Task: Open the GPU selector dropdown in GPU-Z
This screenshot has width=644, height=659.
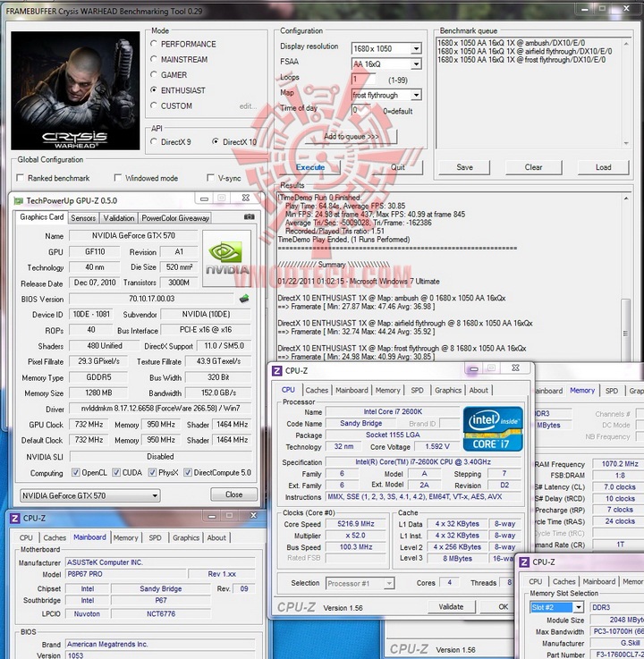Action: tap(90, 495)
